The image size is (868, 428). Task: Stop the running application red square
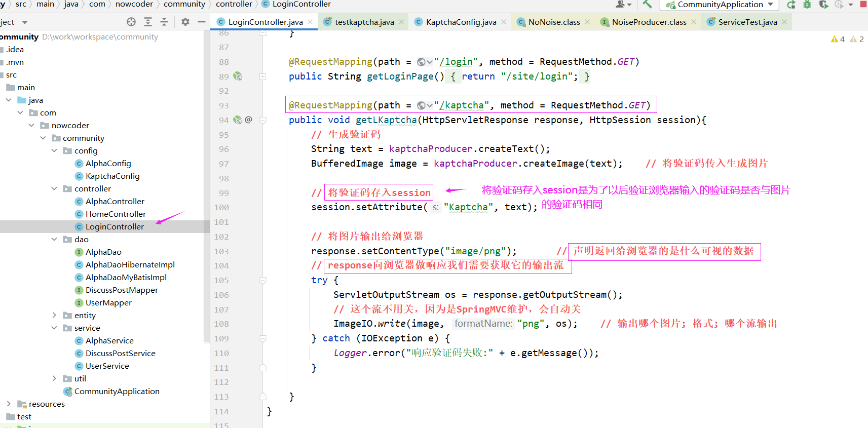coord(863,4)
